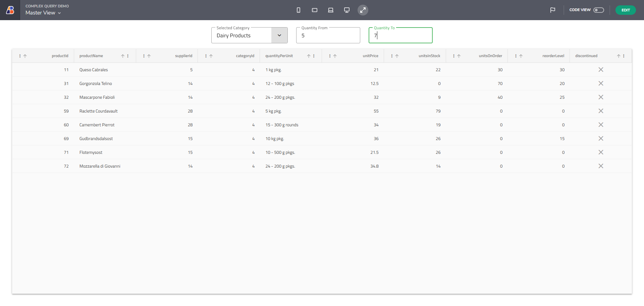Screen dimensions: 644x306
Task: Open the unitPrice column options menu
Action: [x=330, y=56]
